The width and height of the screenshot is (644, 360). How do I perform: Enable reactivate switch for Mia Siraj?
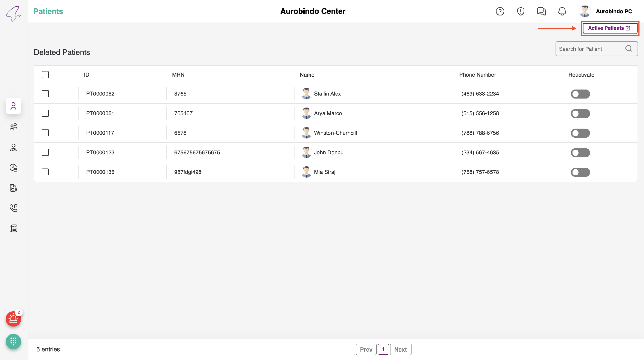580,172
